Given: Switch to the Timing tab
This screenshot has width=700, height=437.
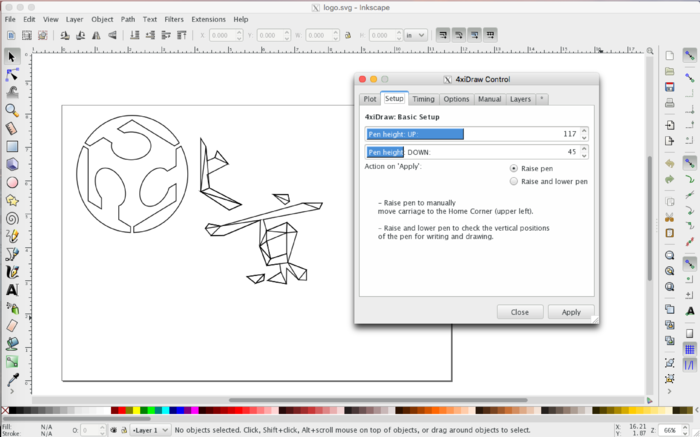Looking at the screenshot, I should pyautogui.click(x=423, y=99).
